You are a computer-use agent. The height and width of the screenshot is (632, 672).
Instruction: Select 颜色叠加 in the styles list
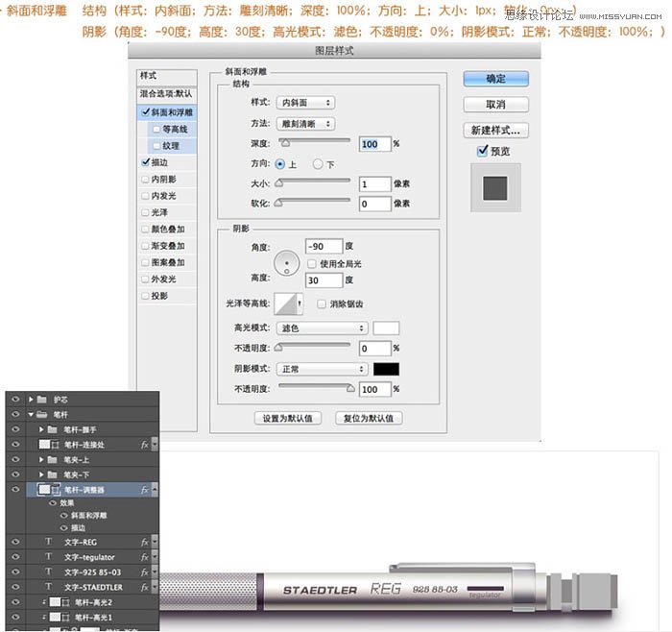(x=167, y=230)
